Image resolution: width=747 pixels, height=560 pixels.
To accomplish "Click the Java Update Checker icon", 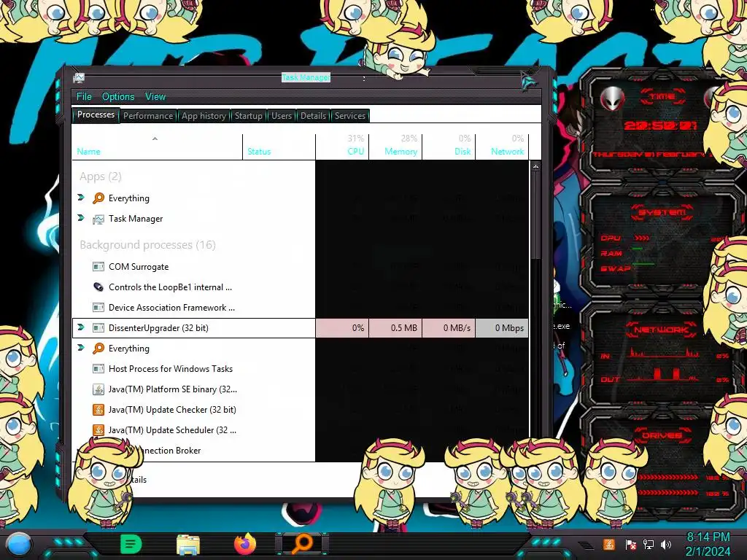I will 98,410.
